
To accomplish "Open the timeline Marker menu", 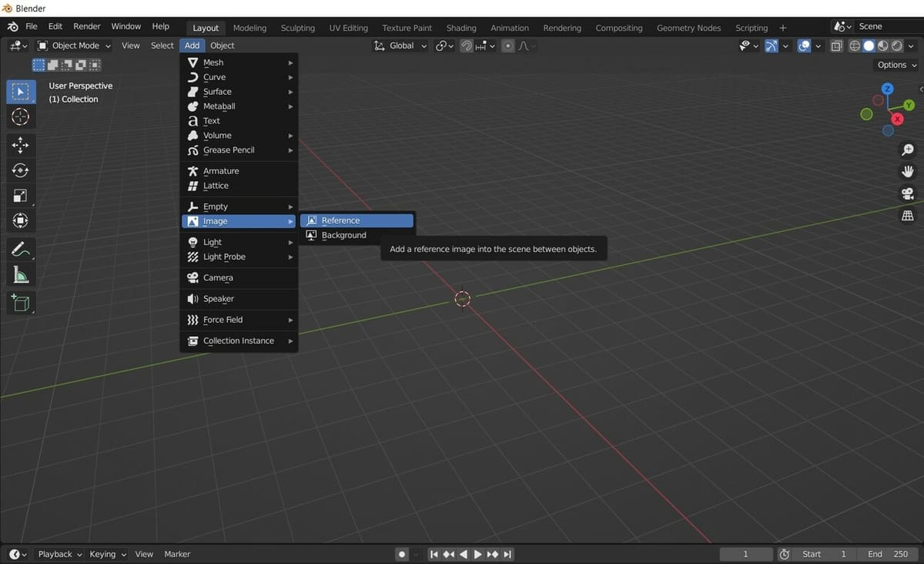I will [177, 554].
